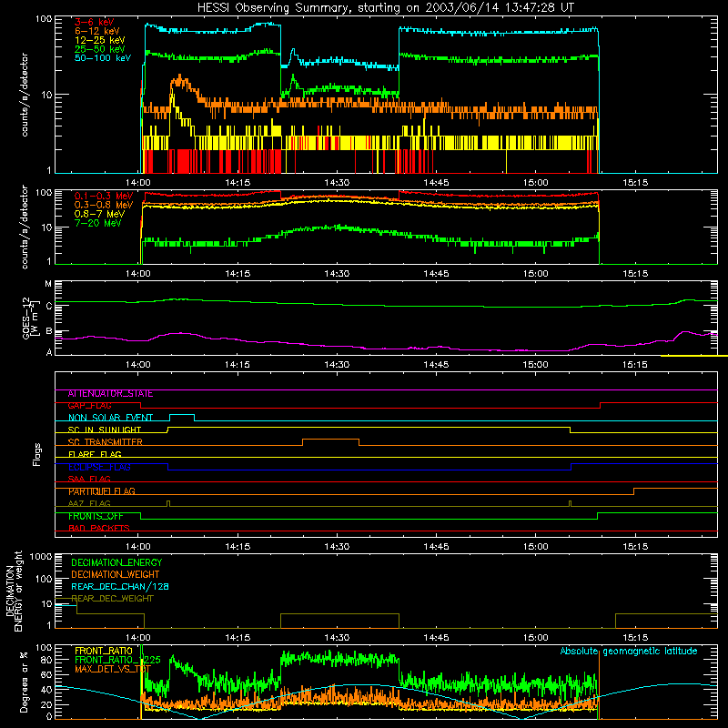Select the green FRONT_RATIO_1225 legend entry

(117, 660)
